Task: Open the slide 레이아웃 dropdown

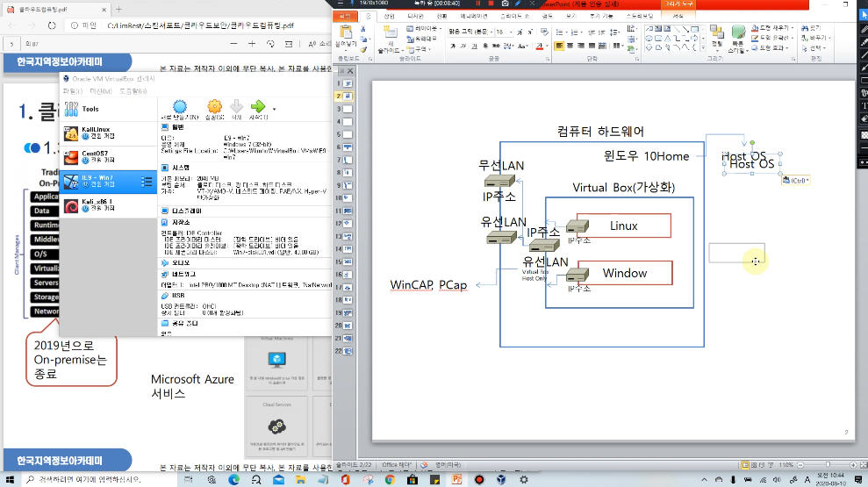Action: tap(424, 28)
